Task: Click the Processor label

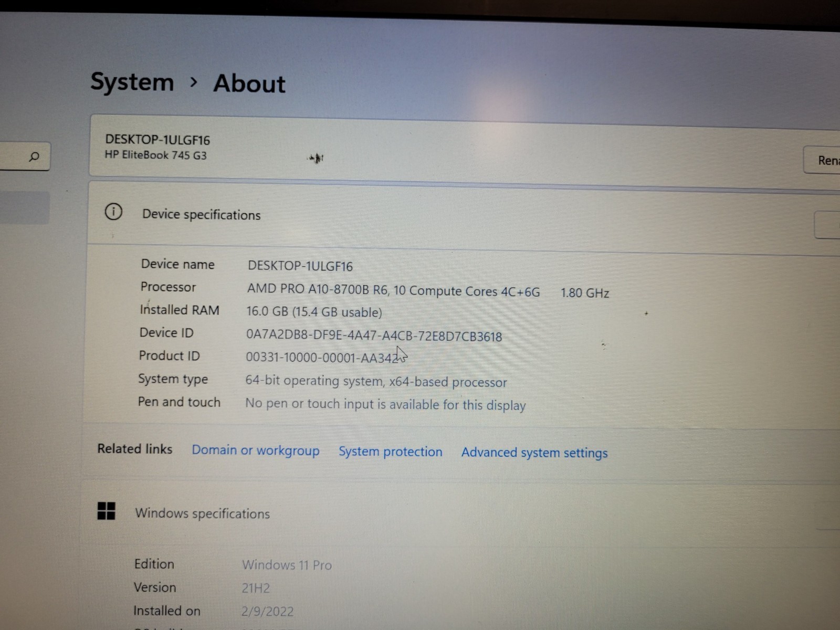Action: [x=168, y=287]
